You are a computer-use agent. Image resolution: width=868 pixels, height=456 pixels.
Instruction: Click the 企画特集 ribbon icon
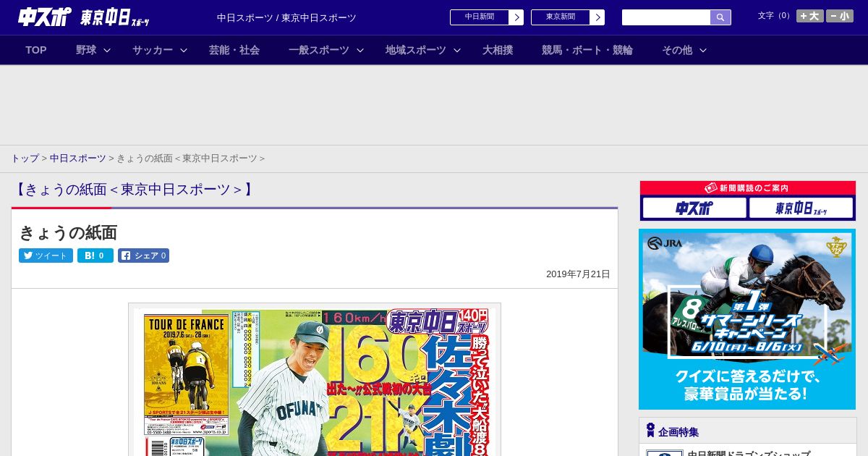click(650, 431)
